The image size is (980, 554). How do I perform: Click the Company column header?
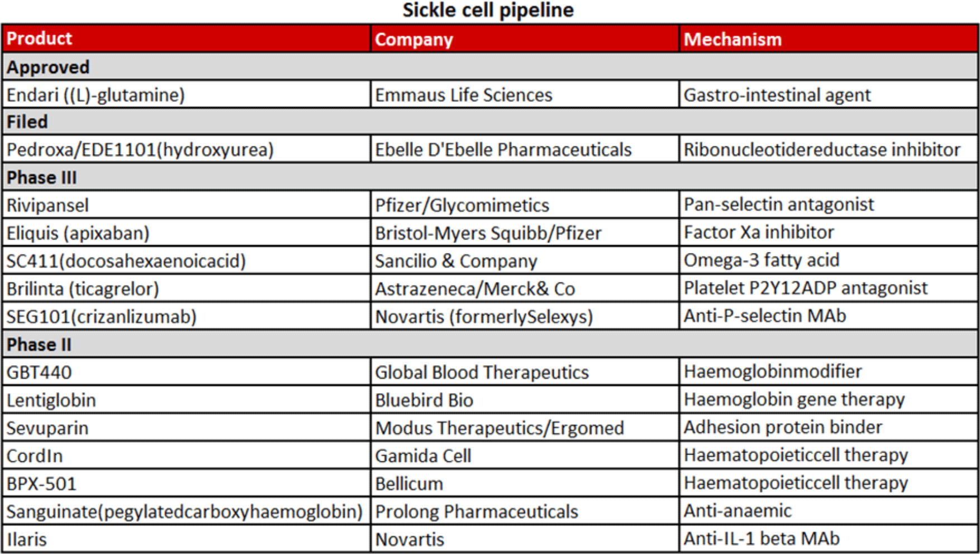pos(525,39)
